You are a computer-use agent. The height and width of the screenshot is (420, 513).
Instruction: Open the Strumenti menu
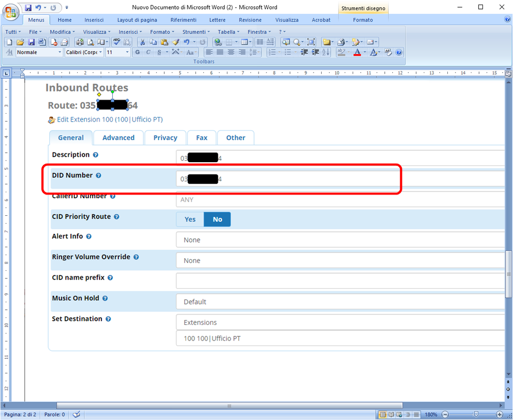(196, 32)
